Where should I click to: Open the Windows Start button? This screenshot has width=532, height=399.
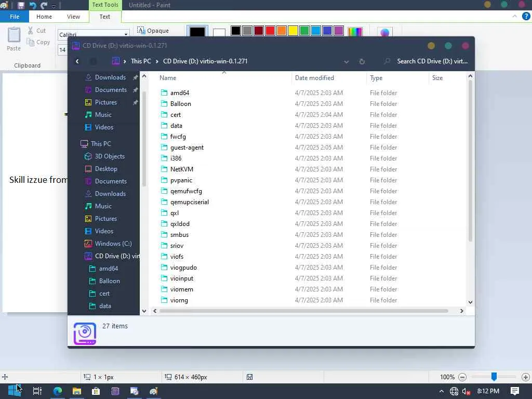click(x=15, y=391)
